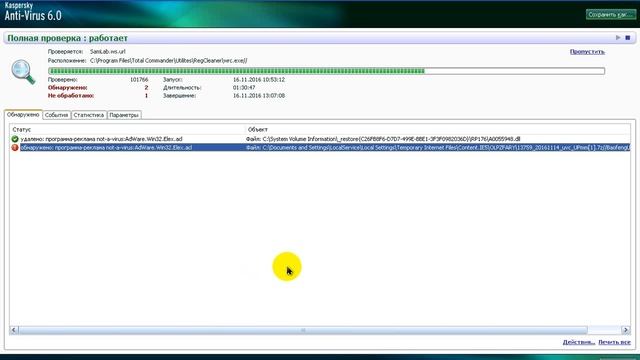The width and height of the screenshot is (640, 360).
Task: Click the Сохранить как button
Action: point(611,15)
